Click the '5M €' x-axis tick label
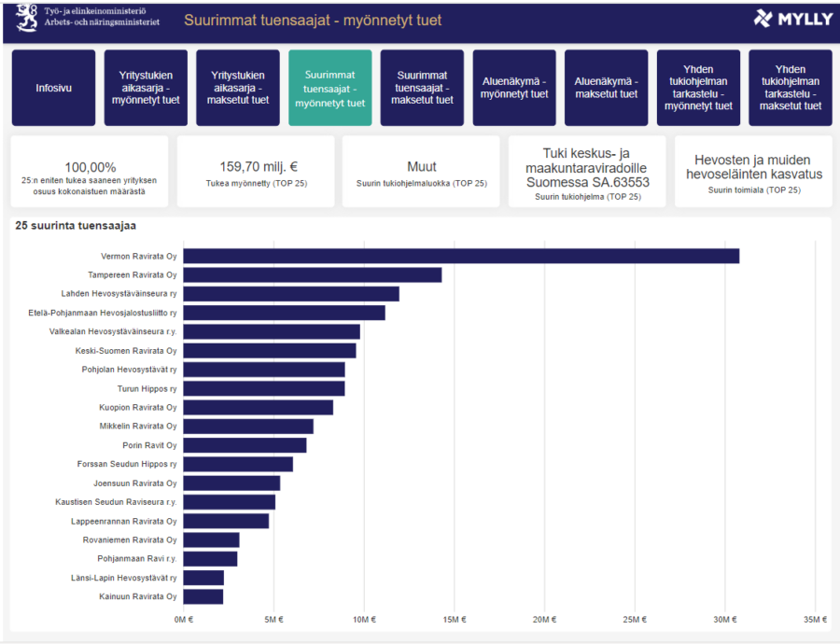The image size is (840, 644). tap(273, 620)
